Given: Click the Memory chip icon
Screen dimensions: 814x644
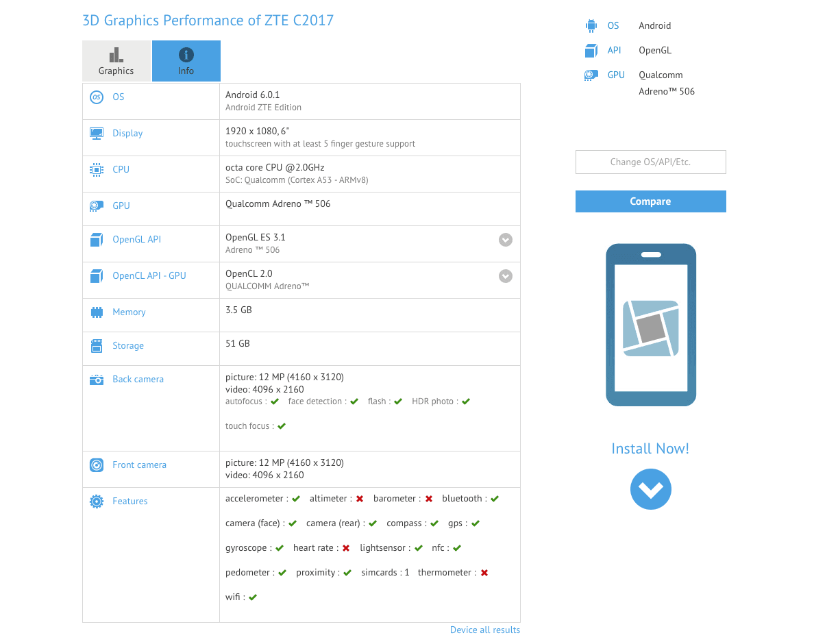Looking at the screenshot, I should click(x=97, y=312).
